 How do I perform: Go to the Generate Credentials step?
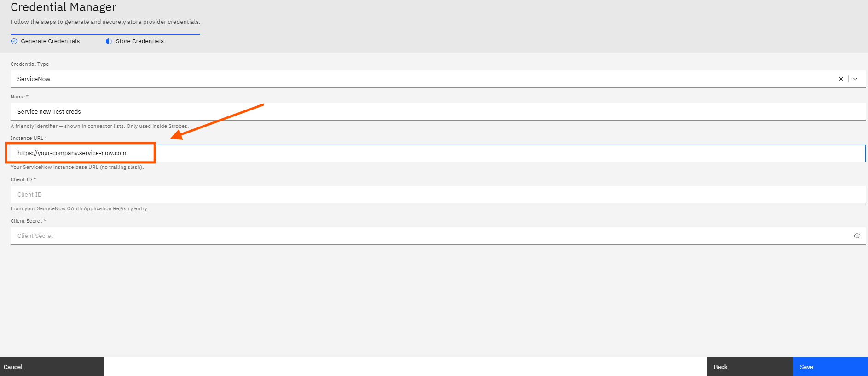click(x=50, y=41)
